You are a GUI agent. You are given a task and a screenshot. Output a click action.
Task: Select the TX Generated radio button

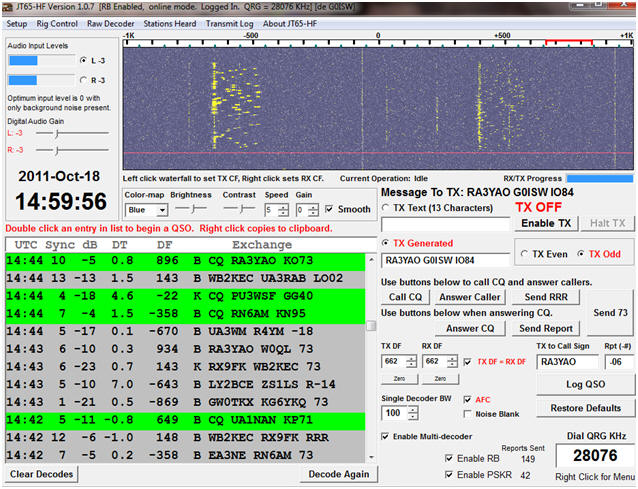tap(385, 243)
